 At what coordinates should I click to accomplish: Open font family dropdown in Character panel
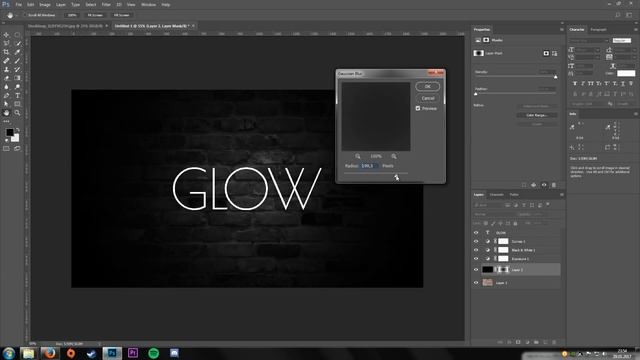[x=589, y=40]
